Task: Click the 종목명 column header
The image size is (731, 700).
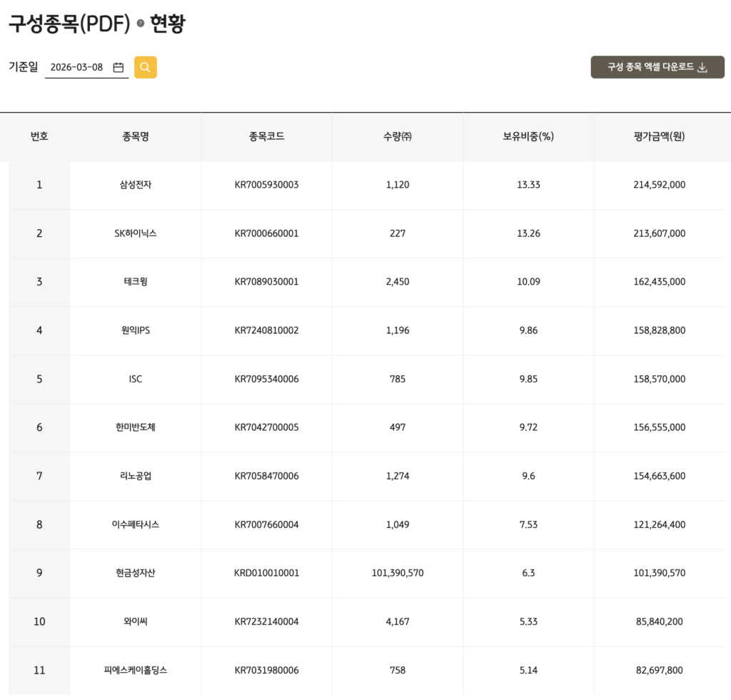Action: coord(136,137)
